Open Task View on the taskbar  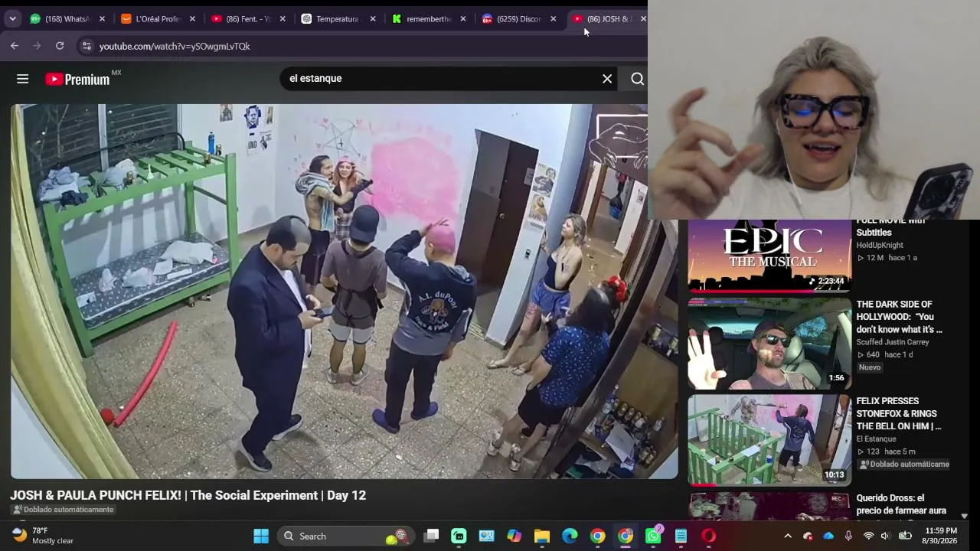point(431,536)
